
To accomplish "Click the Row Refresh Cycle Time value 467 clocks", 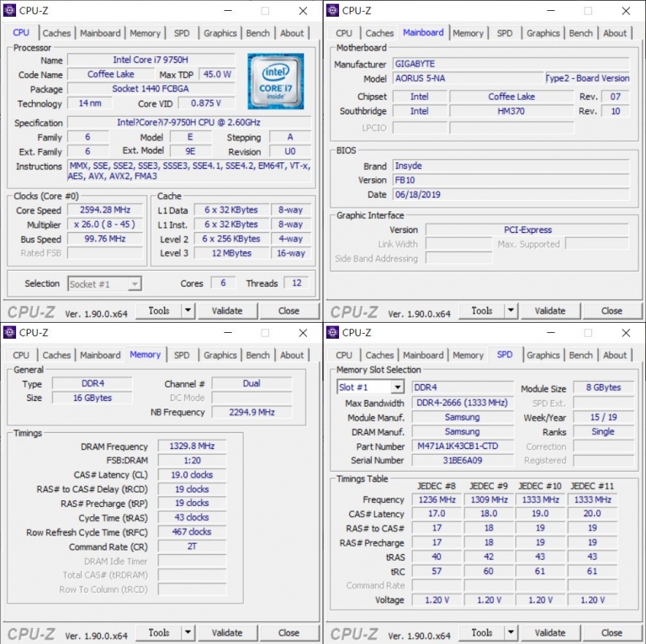I will 192,531.
